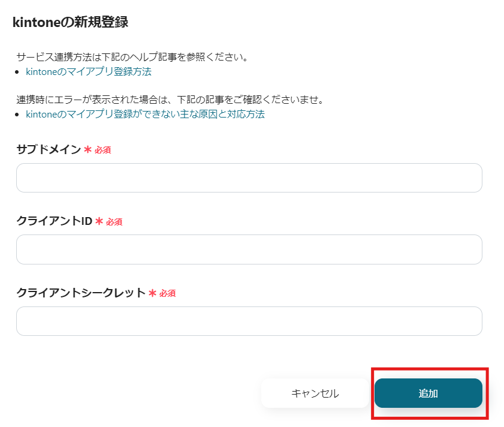
Task: Click the bullet before kintoneのマイアプリ登録方法 link
Action: click(x=18, y=71)
